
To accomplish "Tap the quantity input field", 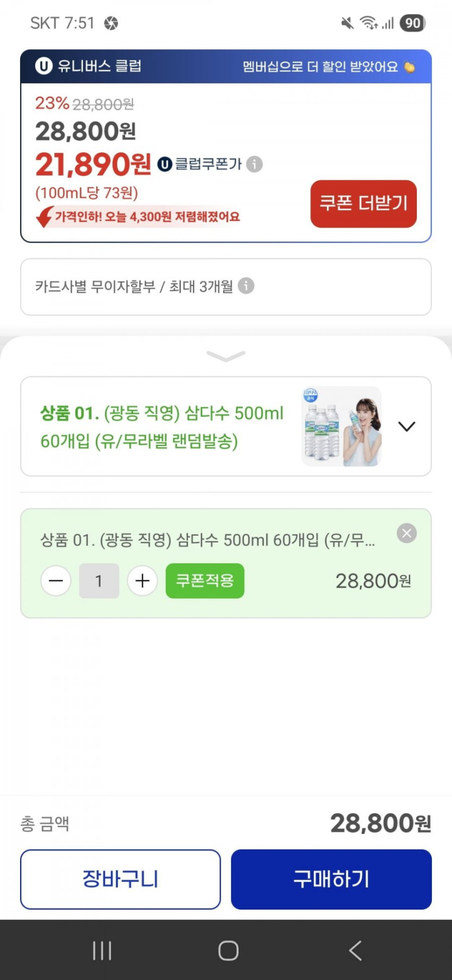I will (99, 581).
